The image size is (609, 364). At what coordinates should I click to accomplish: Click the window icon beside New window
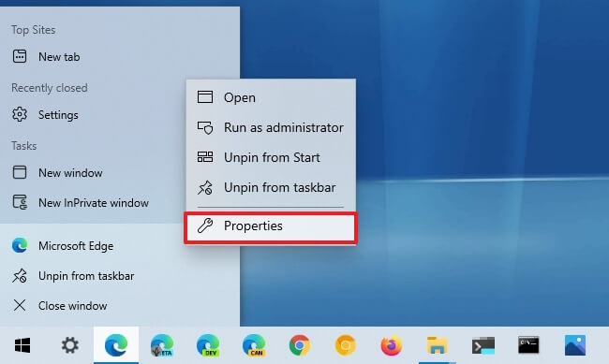20,172
